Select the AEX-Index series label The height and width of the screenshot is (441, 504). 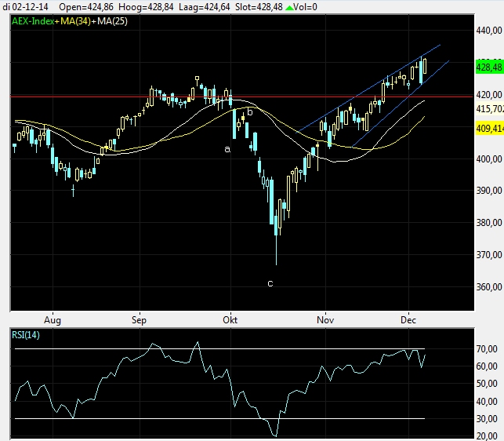click(x=34, y=21)
